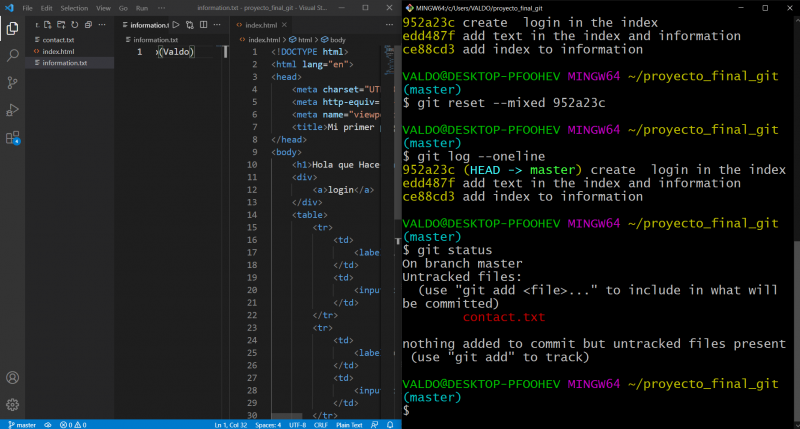Image resolution: width=800 pixels, height=429 pixels.
Task: Open the Extensions view
Action: click(12, 138)
